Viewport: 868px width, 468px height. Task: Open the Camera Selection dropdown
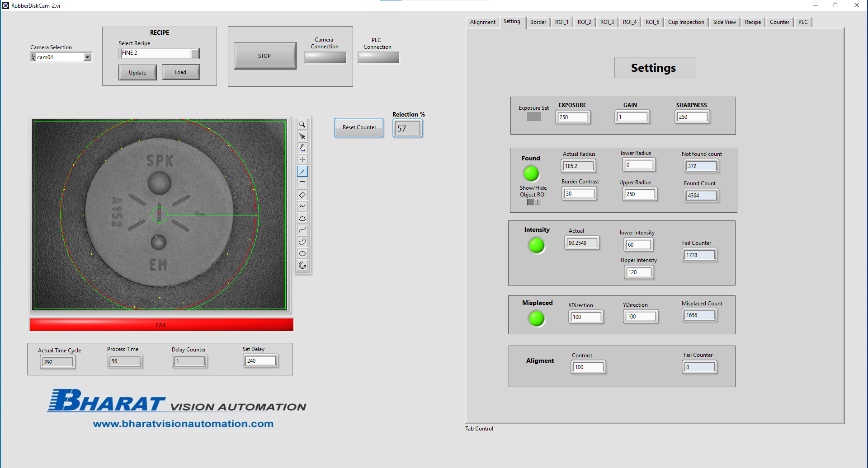click(x=88, y=57)
